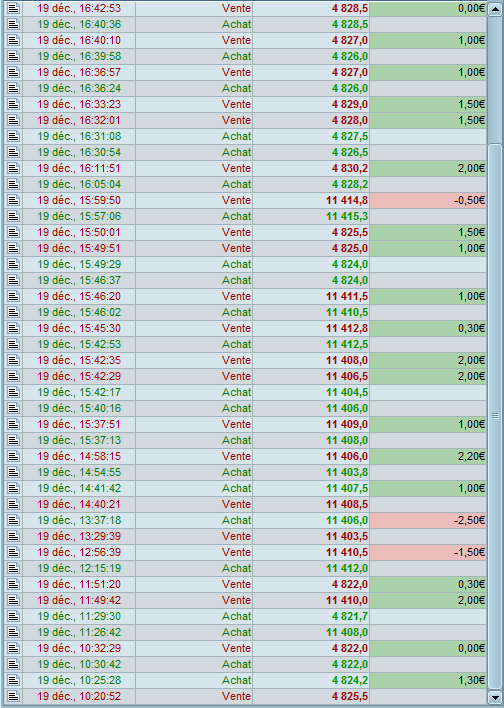This screenshot has width=504, height=708.
Task: Open details icon for 11:51:20 row
Action: click(14, 584)
